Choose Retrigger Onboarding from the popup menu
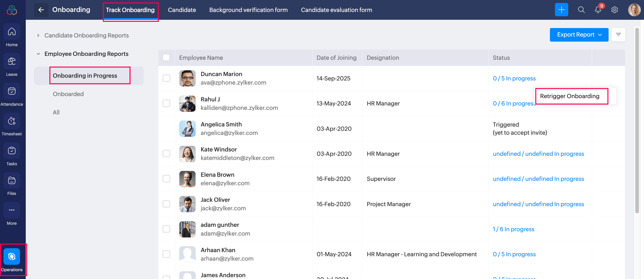This screenshot has width=644, height=279. [569, 96]
